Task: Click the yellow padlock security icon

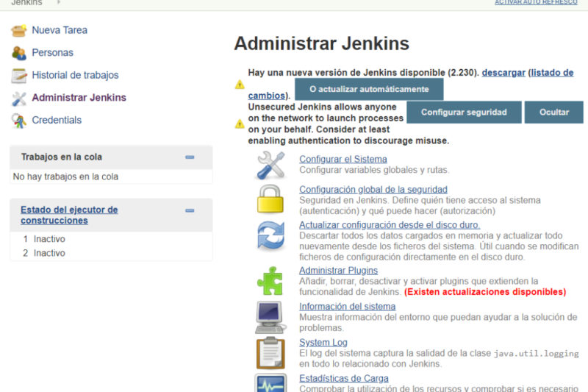Action: (x=270, y=199)
